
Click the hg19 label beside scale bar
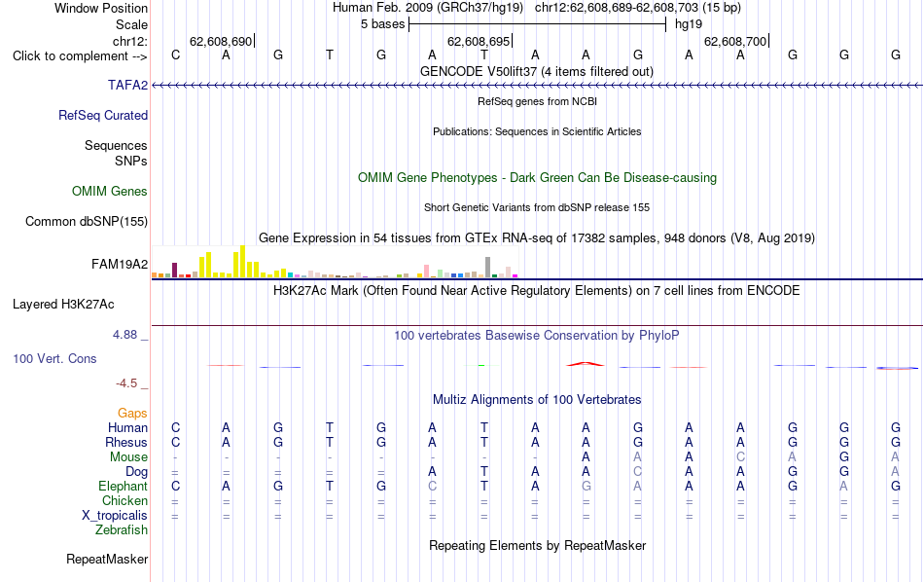coord(689,24)
